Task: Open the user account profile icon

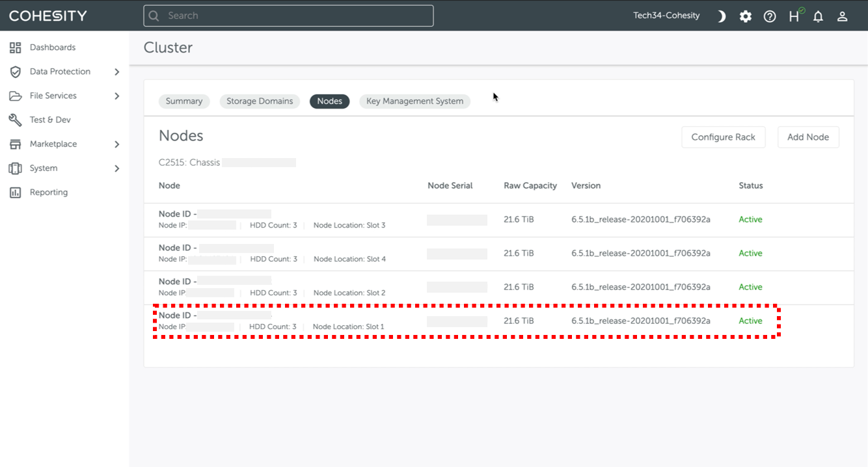Action: pyautogui.click(x=843, y=16)
